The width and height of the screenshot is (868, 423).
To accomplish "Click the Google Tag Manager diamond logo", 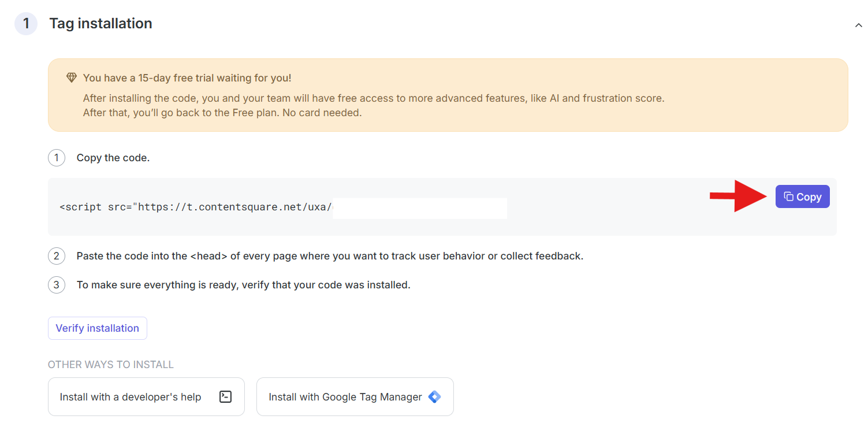I will pyautogui.click(x=434, y=397).
